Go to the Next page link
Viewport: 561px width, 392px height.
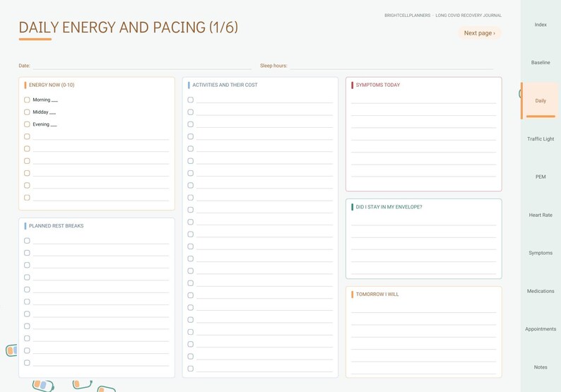(480, 33)
